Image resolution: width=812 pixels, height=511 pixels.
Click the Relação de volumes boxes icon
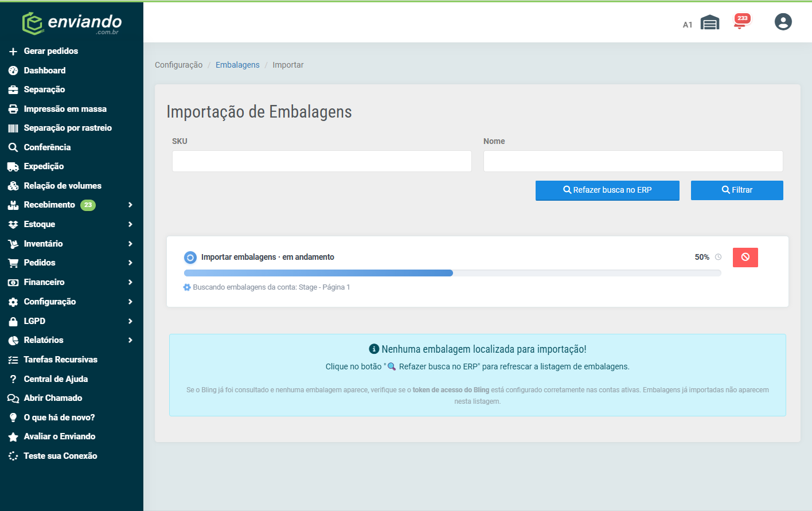click(13, 186)
